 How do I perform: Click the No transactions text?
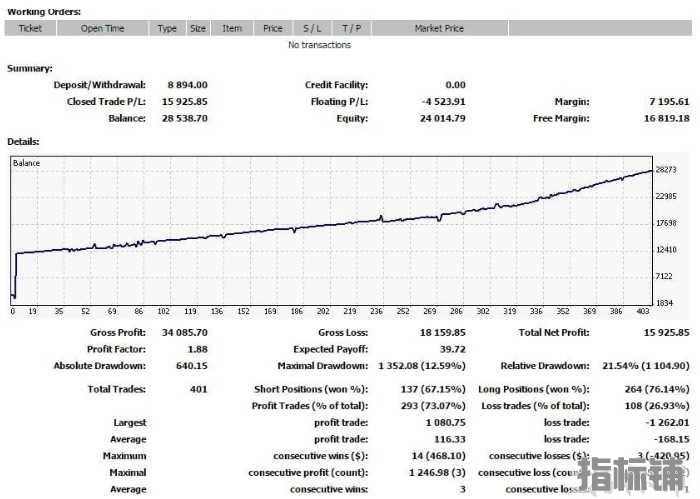pos(320,45)
